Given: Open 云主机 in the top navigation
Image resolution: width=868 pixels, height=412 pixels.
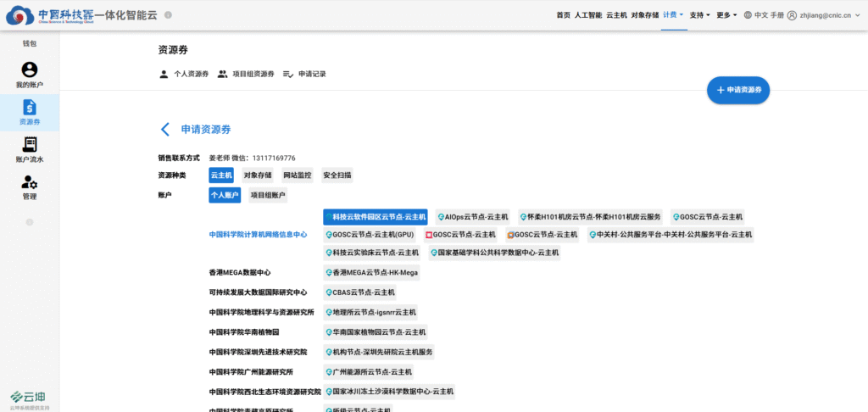Looking at the screenshot, I should point(617,15).
